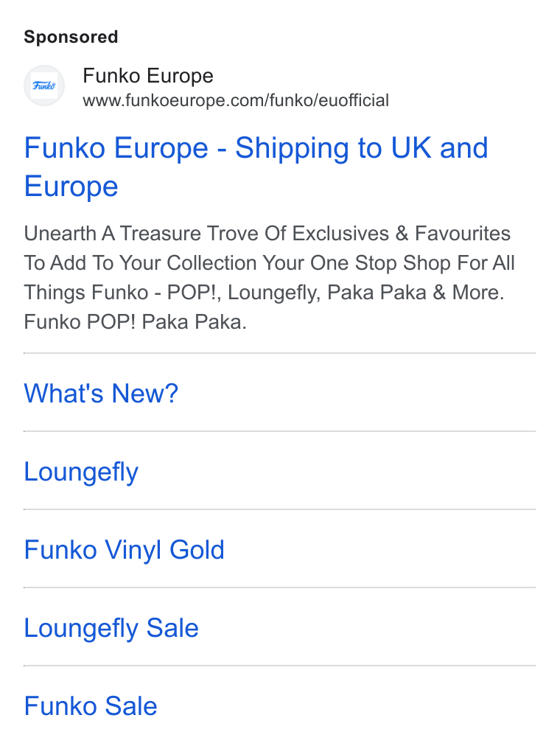
Task: Click the 'Shipping to UK and' headline text
Action: [362, 148]
